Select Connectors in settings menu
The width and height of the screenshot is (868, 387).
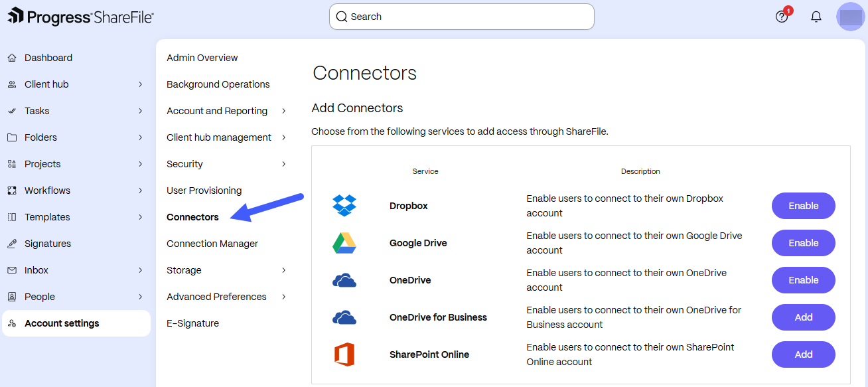[192, 217]
